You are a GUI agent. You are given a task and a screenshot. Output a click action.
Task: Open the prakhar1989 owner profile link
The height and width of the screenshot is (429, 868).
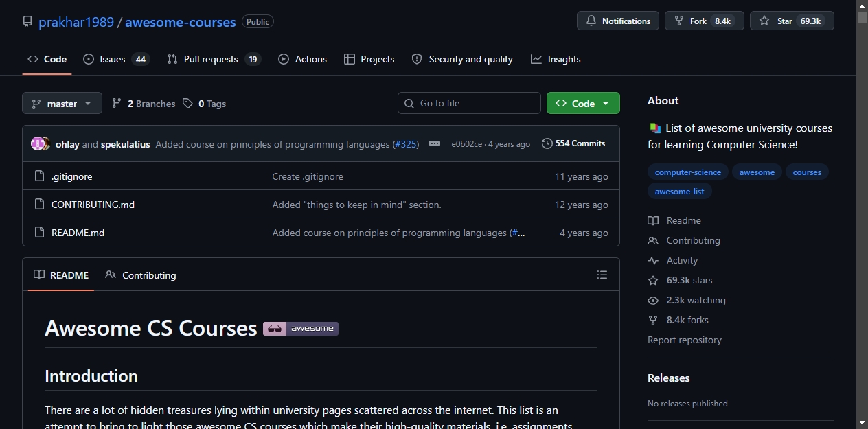[76, 22]
